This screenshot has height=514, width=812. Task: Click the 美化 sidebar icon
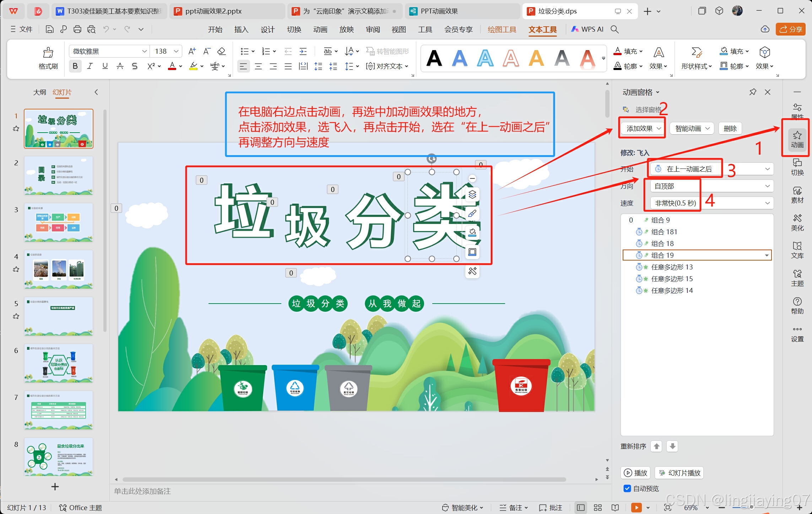[797, 223]
